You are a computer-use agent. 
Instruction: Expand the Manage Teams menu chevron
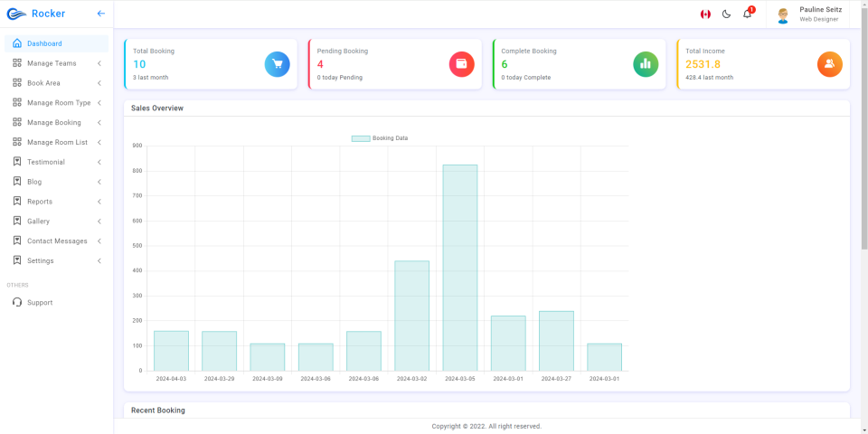[x=99, y=63]
